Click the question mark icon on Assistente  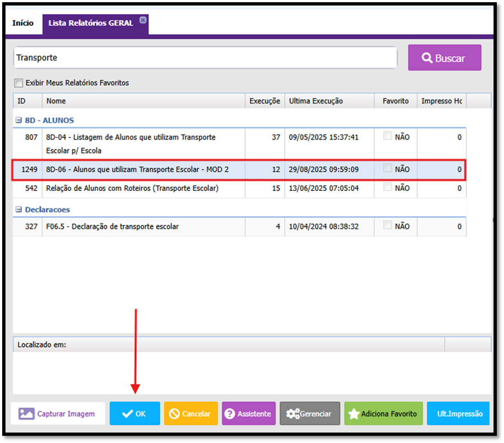(x=230, y=414)
